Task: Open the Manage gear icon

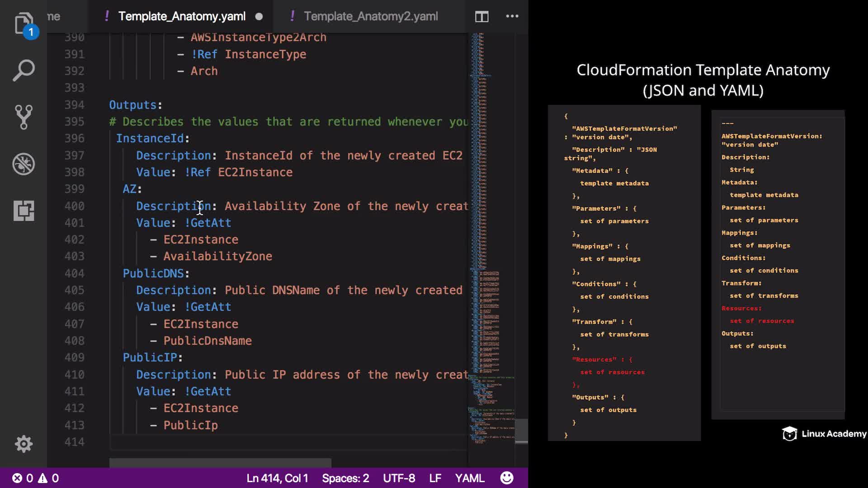Action: [x=24, y=444]
